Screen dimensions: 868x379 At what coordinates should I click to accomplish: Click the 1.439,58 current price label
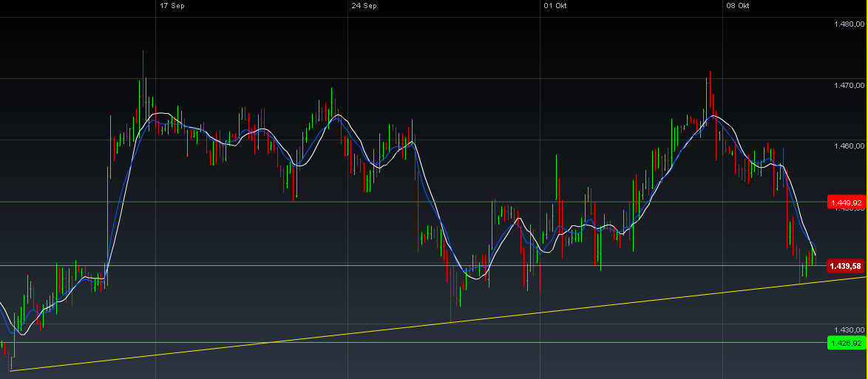pyautogui.click(x=846, y=266)
